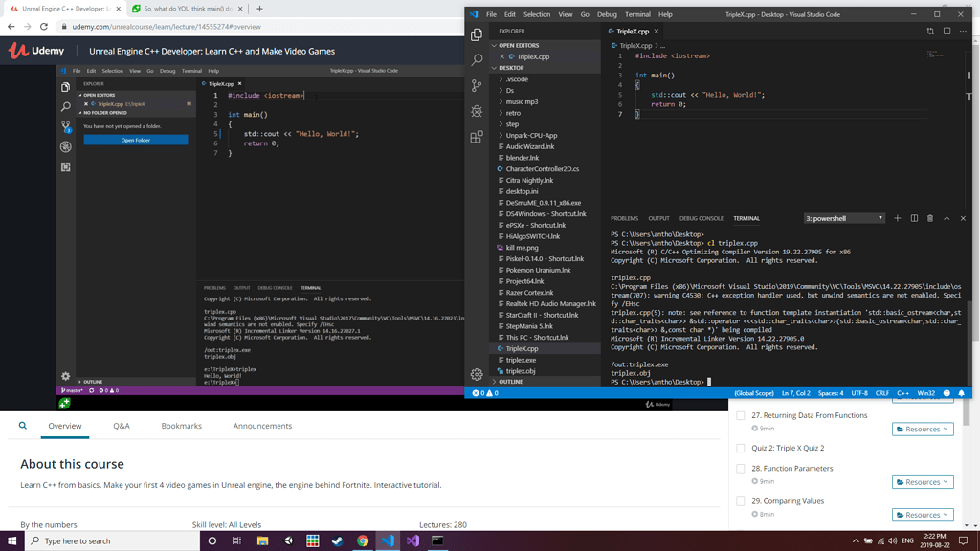980x551 pixels.
Task: Kill the terminal using the trash icon
Action: click(x=928, y=218)
